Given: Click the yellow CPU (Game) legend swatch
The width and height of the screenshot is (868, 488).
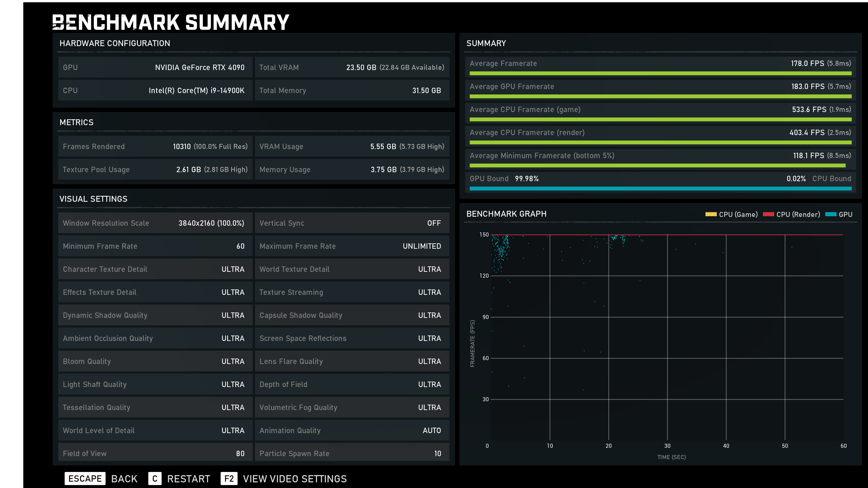Looking at the screenshot, I should click(x=711, y=214).
